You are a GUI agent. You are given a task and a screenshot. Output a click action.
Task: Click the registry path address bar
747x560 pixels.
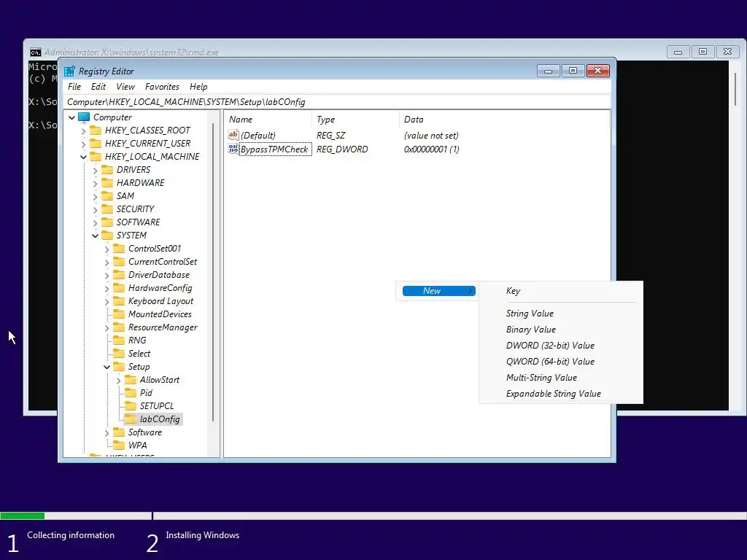(x=337, y=102)
